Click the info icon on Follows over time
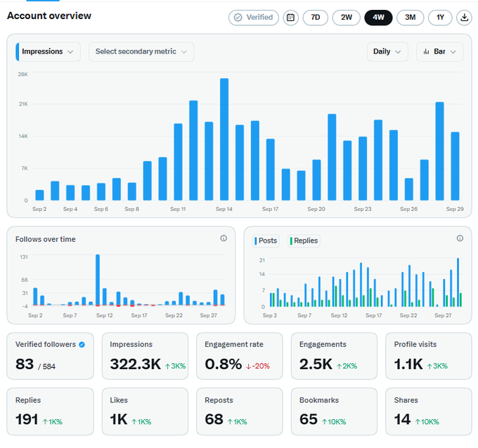The image size is (478, 448). point(224,238)
